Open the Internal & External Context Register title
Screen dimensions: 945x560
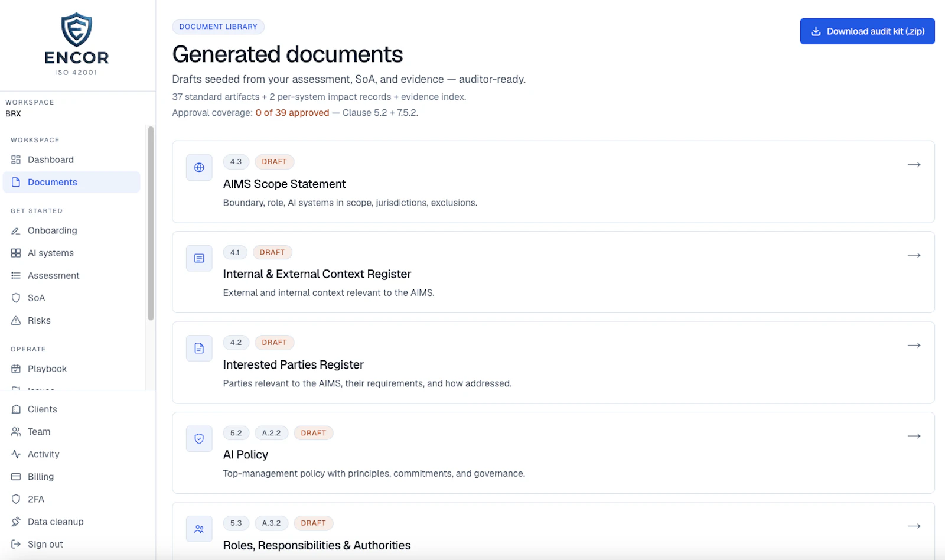click(x=317, y=274)
